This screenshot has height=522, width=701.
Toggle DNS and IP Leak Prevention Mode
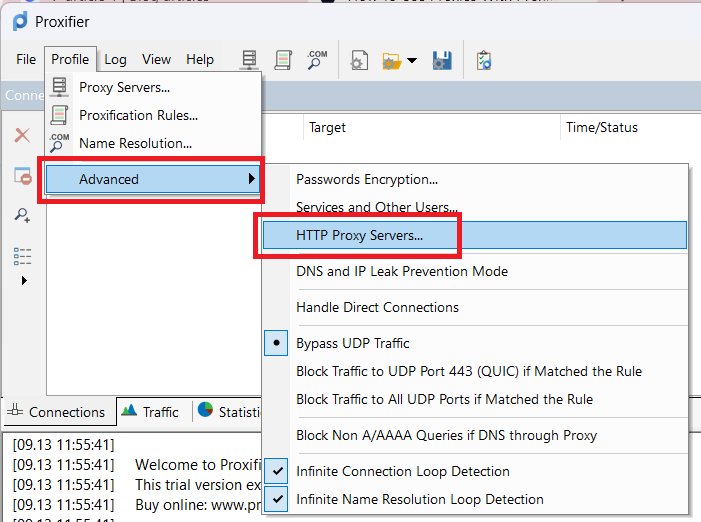(475, 271)
